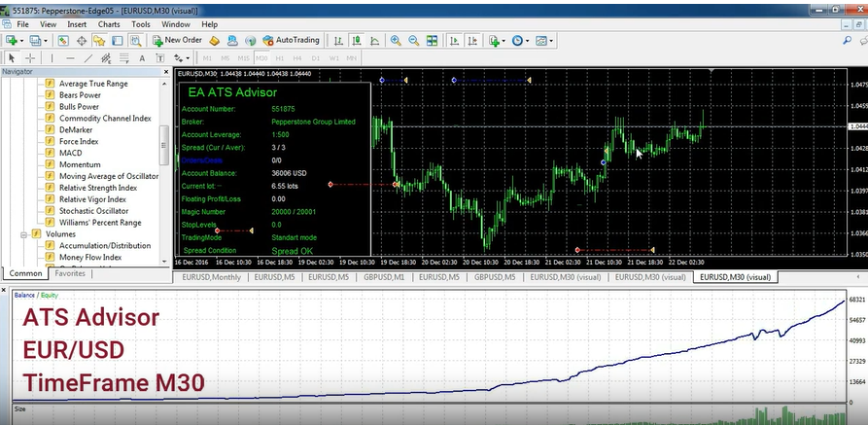Open the Favorites tab in Navigator
This screenshot has height=425, width=868.
tap(69, 274)
